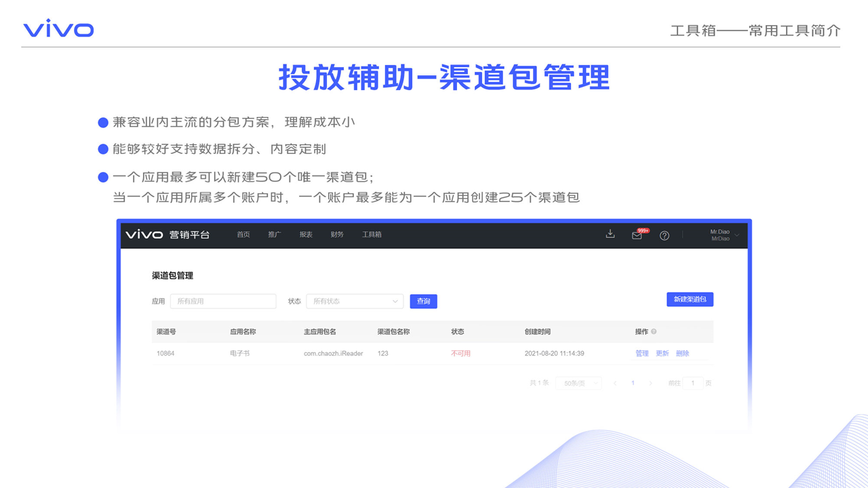This screenshot has height=488, width=868.
Task: Click the 新建渠道包 button
Action: coord(690,299)
